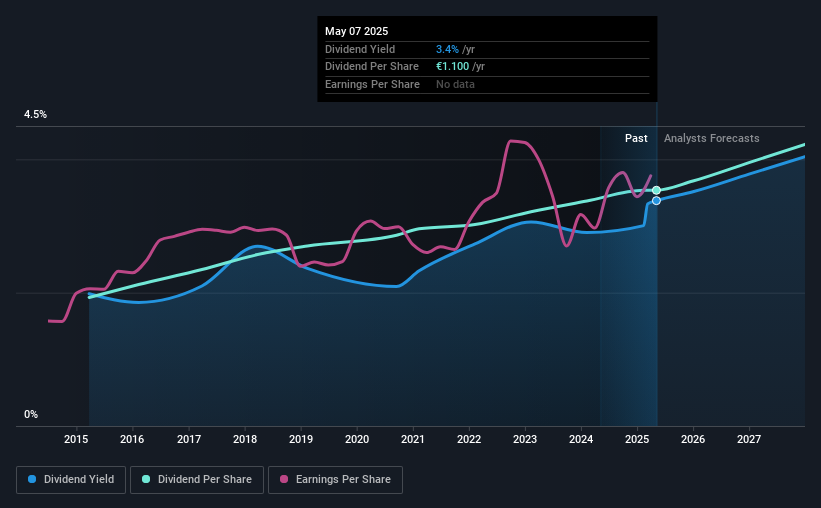
Task: Click the 'Analysts Forecasts' label
Action: (712, 138)
